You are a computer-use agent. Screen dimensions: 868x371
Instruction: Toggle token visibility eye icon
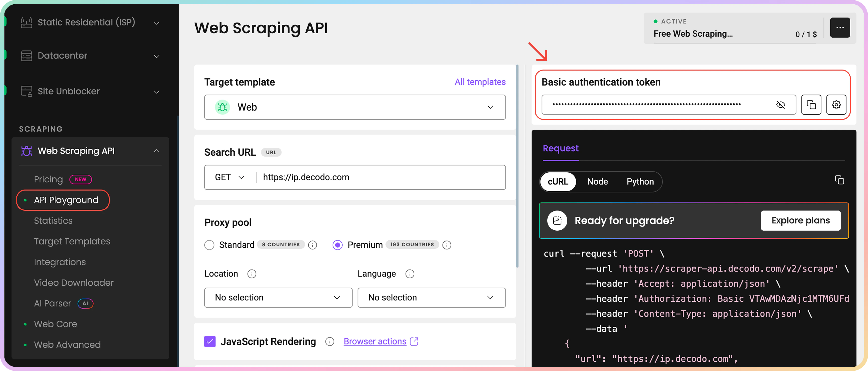[780, 105]
